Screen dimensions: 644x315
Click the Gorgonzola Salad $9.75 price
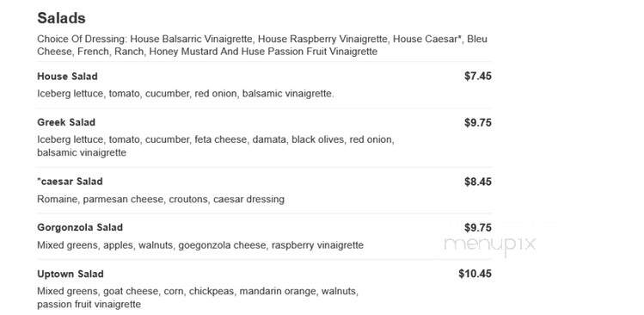click(478, 227)
